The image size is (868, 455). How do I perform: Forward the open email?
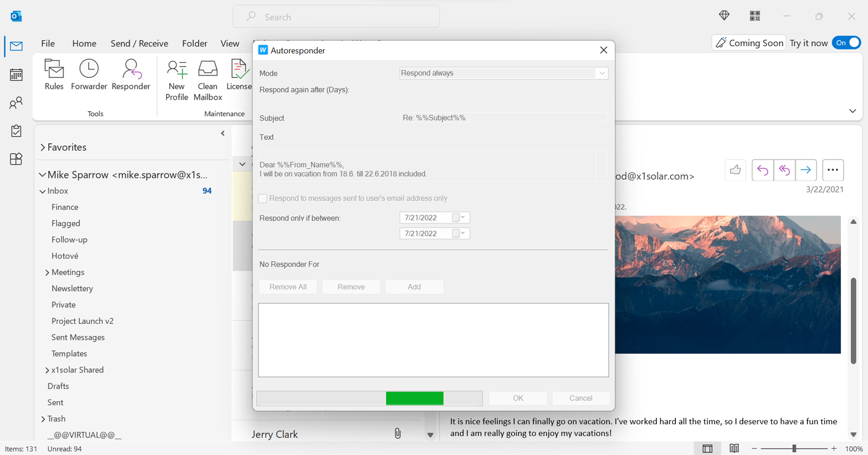pyautogui.click(x=806, y=170)
